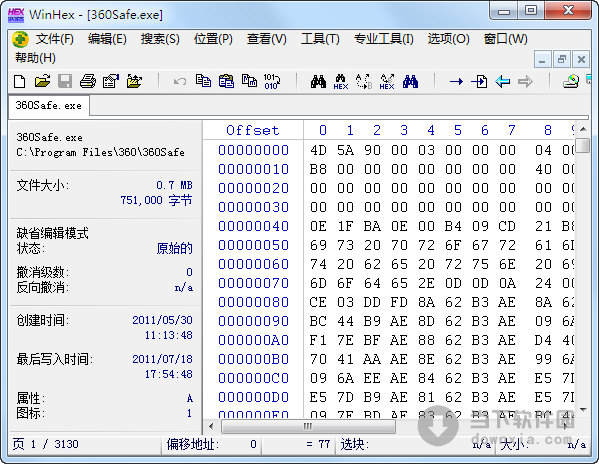Click the Copy Block icon
The width and height of the screenshot is (599, 464).
tap(203, 81)
